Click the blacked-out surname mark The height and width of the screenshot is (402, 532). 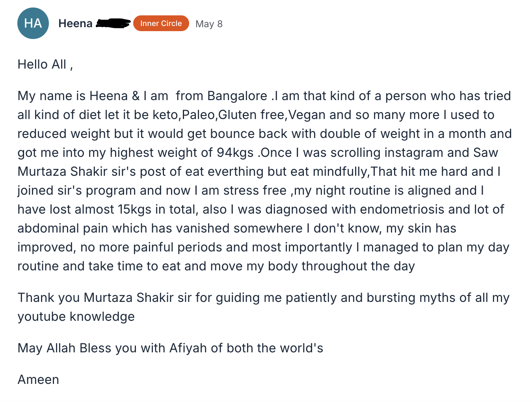coord(113,23)
